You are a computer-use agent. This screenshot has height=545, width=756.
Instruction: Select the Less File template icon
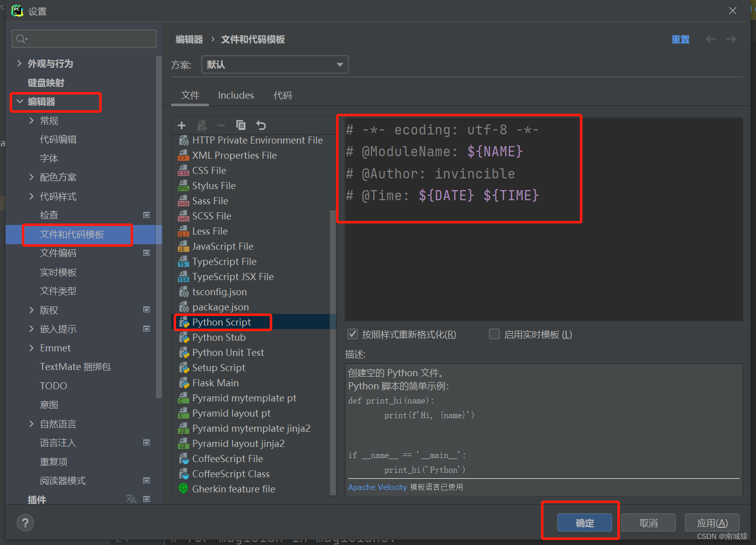184,232
